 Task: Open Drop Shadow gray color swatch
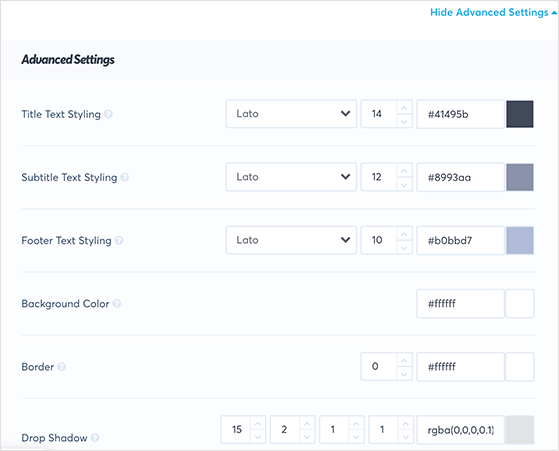520,430
